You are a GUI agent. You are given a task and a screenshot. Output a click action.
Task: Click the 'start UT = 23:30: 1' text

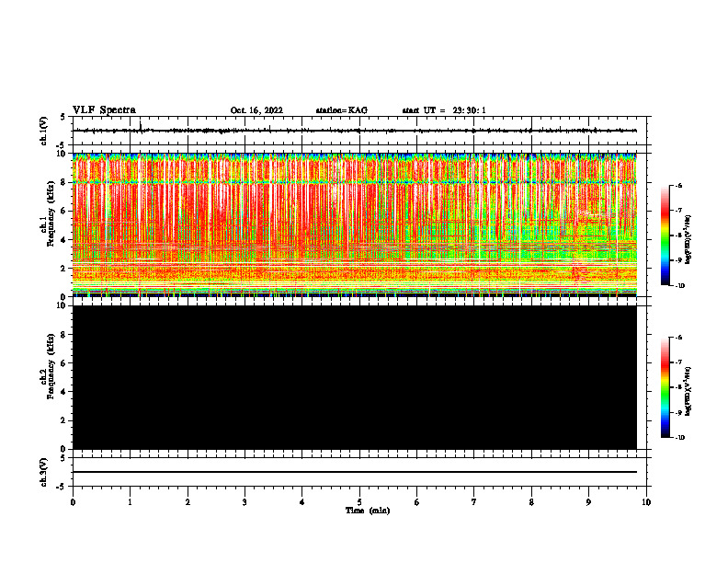pos(444,110)
